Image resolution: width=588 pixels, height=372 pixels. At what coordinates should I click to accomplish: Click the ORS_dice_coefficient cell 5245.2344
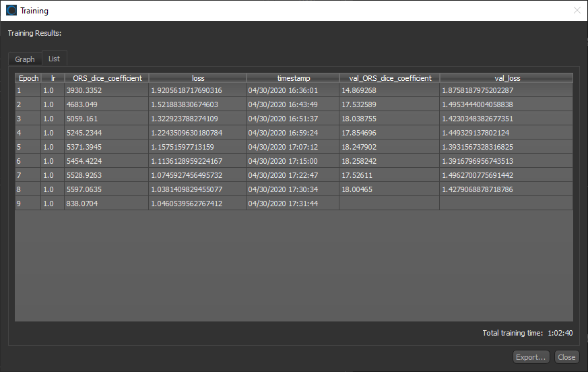[x=84, y=133]
